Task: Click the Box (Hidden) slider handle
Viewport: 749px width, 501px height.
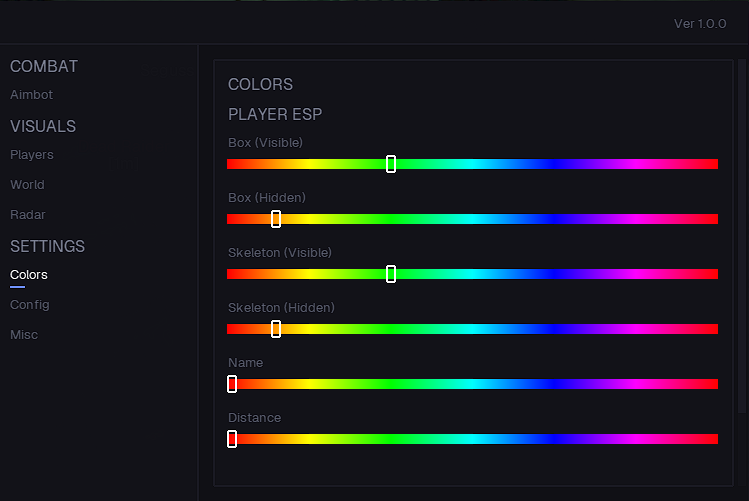Action: 276,219
